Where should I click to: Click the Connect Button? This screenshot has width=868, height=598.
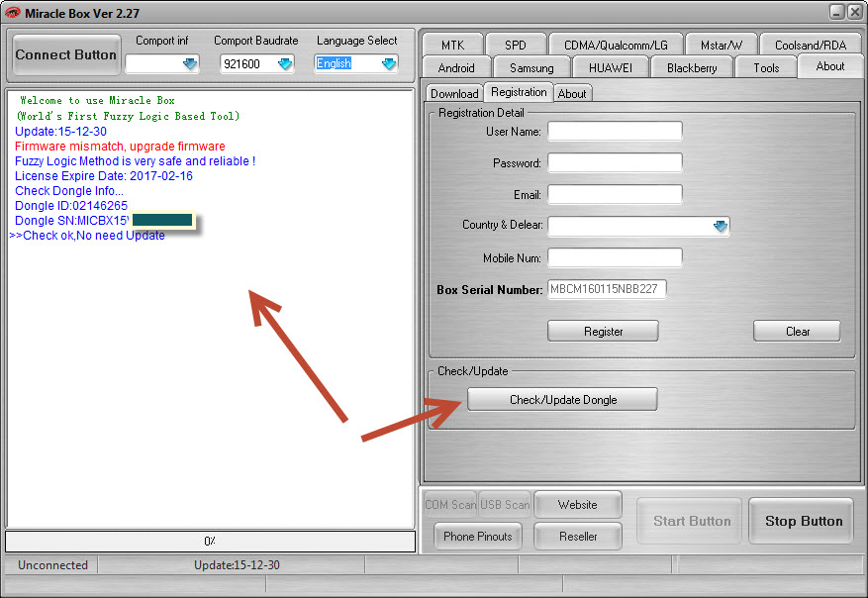66,54
